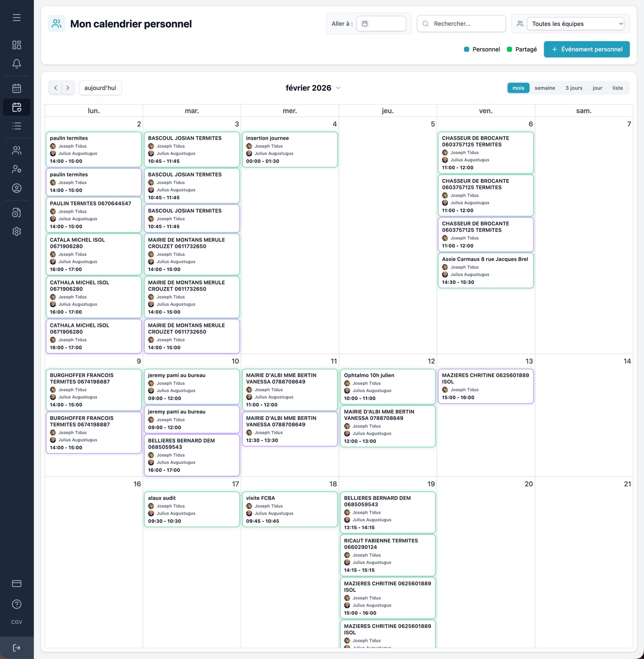
Task: Open the user profile circle icon
Action: 17,188
